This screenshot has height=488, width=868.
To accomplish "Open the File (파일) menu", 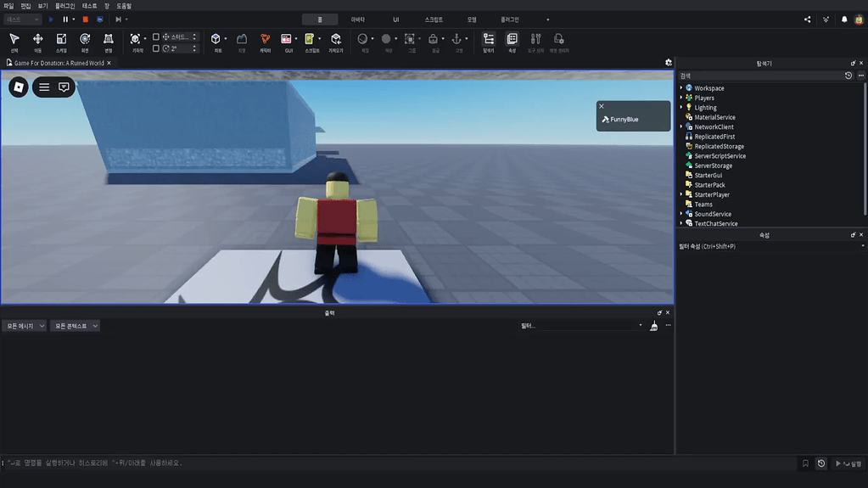I will [8, 6].
